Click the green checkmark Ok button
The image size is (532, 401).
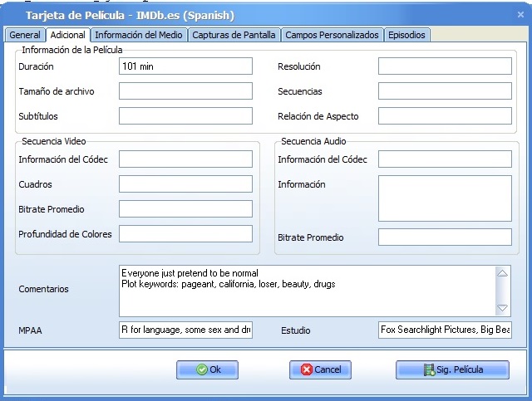[207, 369]
